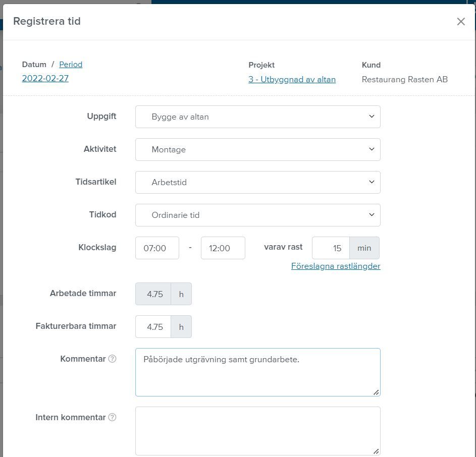476x457 pixels.
Task: Click the Intern kommentar text area
Action: (257, 431)
